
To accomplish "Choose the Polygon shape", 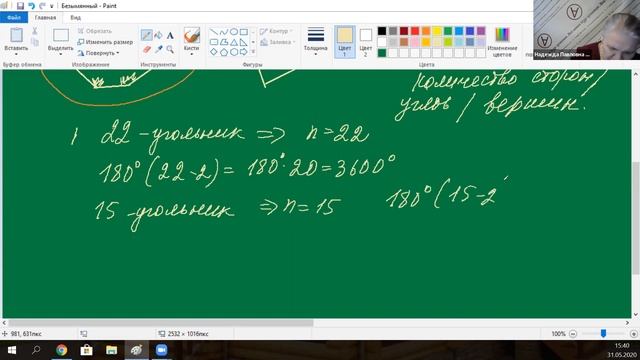I will point(224,42).
